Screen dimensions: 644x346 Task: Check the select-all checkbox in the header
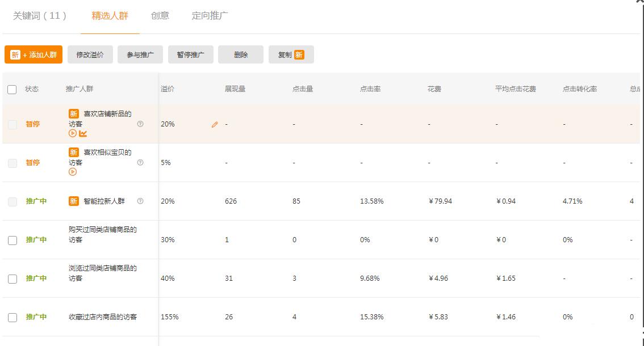(x=12, y=90)
